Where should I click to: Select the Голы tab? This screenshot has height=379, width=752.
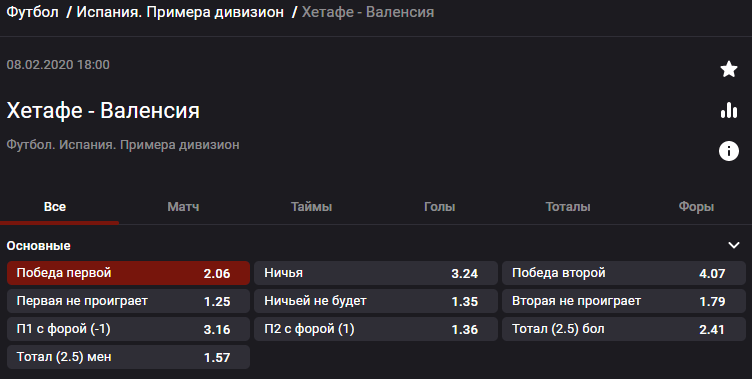click(439, 207)
